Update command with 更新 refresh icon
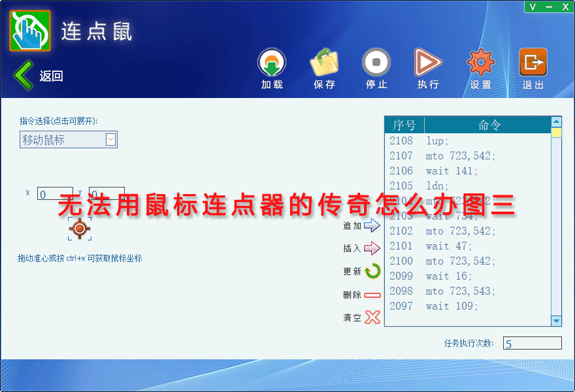Viewport: 575px width, 392px height. [x=373, y=271]
